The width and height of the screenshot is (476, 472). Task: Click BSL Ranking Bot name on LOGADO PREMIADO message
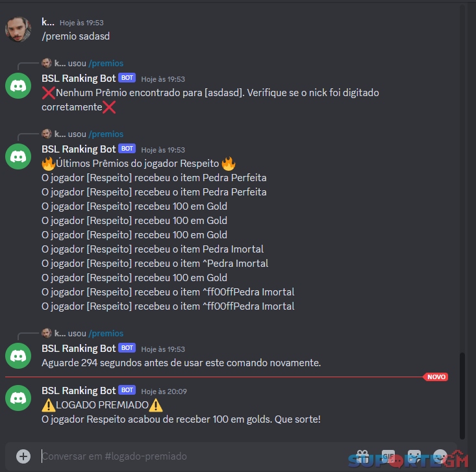click(79, 390)
